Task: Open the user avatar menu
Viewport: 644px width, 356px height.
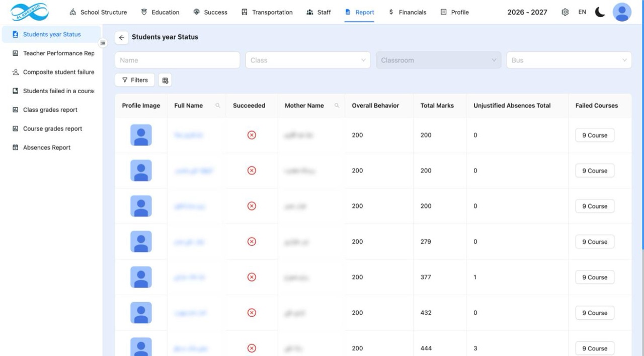Action: pos(622,12)
